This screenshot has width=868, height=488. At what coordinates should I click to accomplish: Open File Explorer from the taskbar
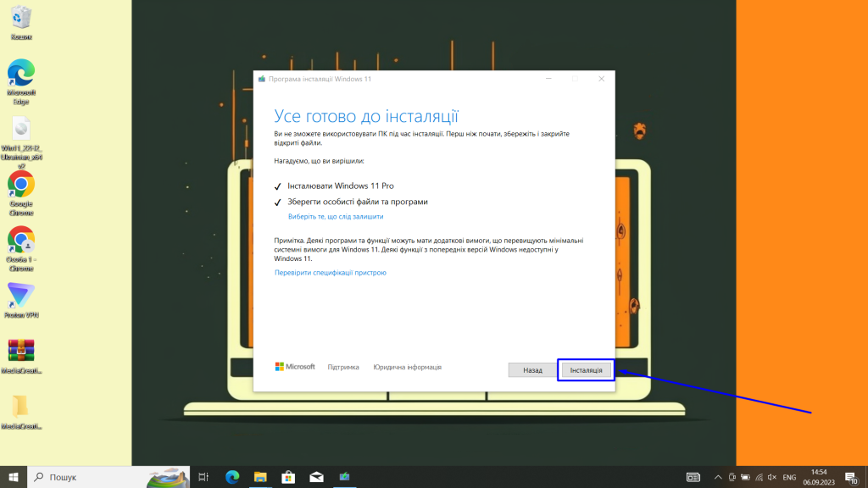point(259,477)
